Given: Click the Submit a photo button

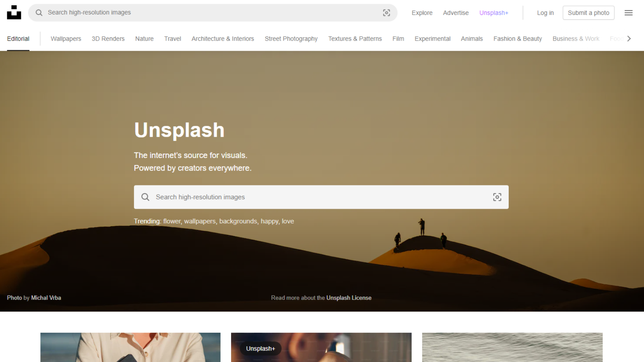Looking at the screenshot, I should coord(588,13).
